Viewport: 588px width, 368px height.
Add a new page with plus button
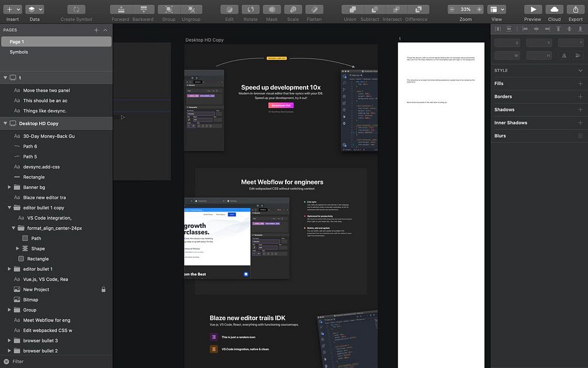tap(96, 30)
